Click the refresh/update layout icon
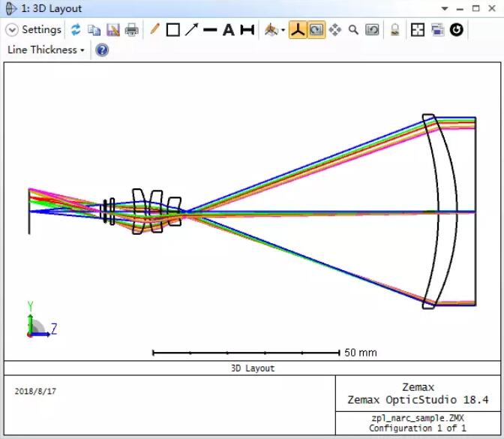Viewport: 504px width, 439px height. coord(76,30)
